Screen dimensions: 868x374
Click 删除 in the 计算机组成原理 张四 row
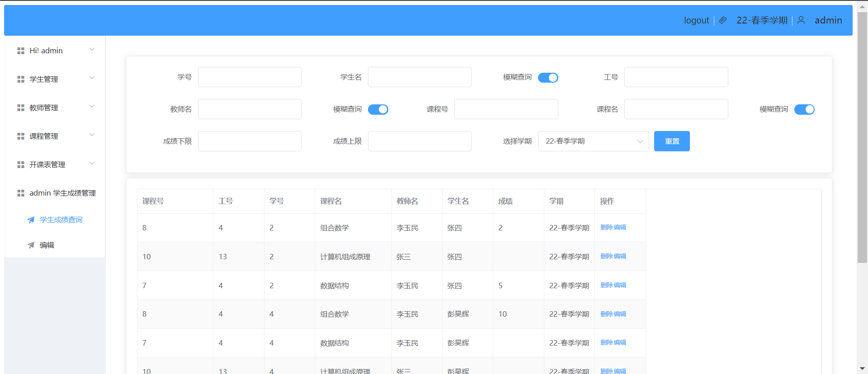pos(606,257)
